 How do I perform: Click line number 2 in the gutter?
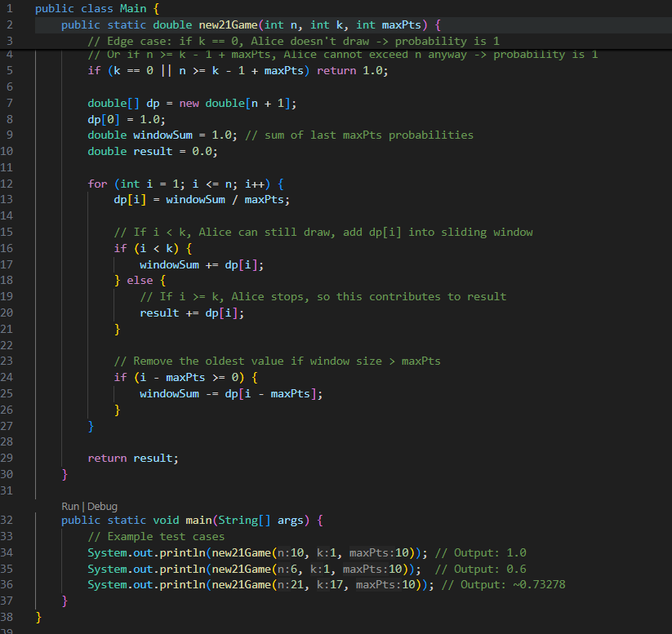pos(8,24)
